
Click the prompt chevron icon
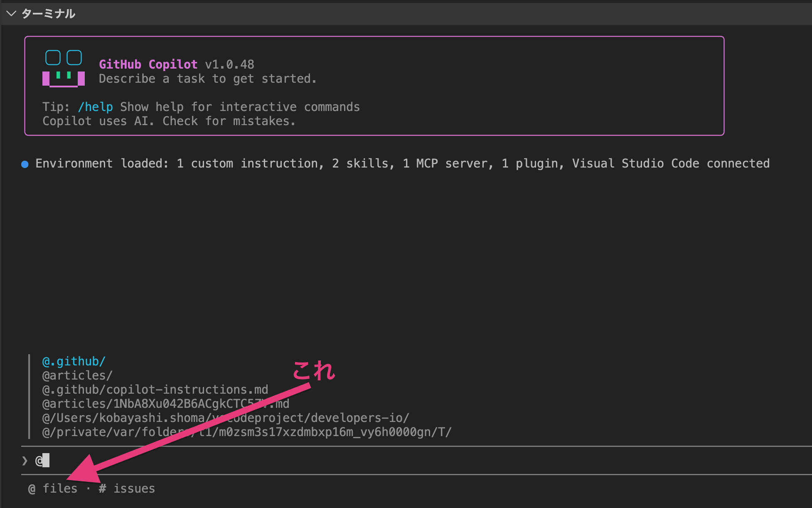click(25, 461)
